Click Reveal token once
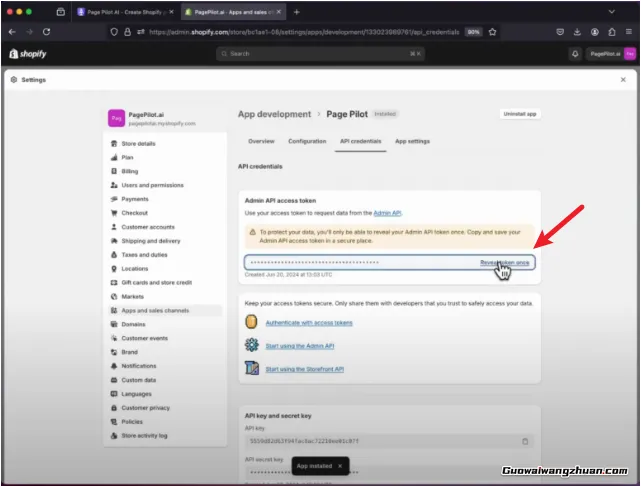The image size is (641, 486). (505, 263)
